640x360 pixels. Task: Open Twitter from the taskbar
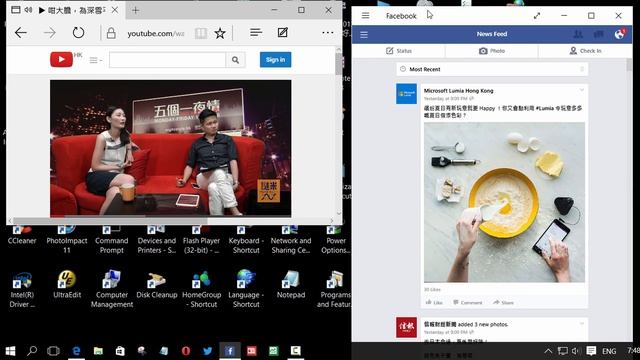[207, 351]
